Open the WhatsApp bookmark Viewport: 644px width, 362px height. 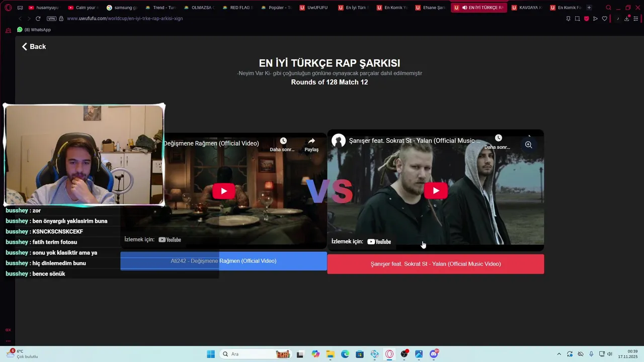coord(34,30)
